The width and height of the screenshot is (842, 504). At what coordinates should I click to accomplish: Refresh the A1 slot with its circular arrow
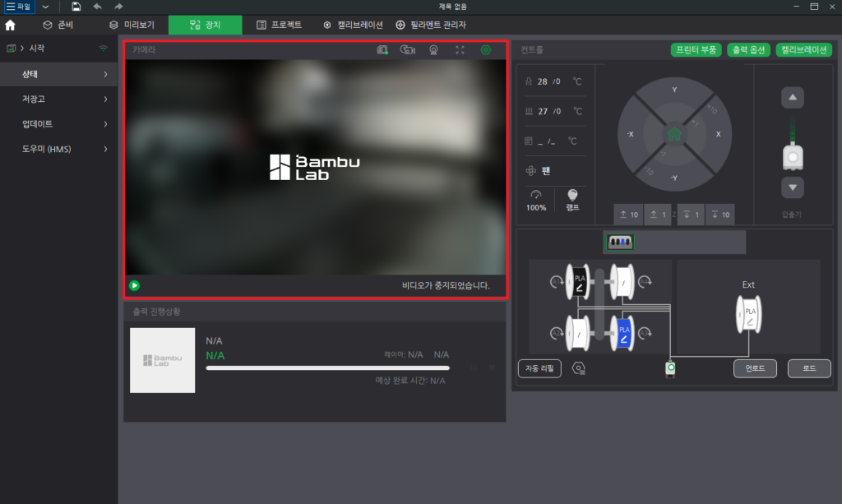557,282
